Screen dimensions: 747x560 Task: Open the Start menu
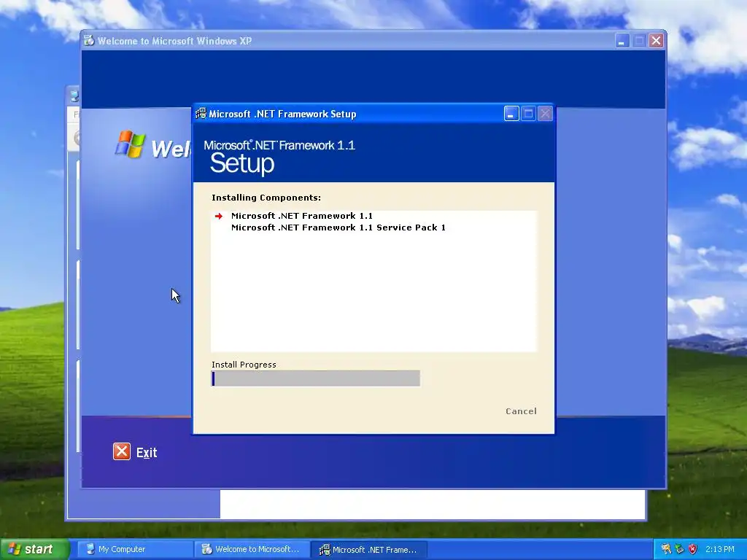coord(35,550)
